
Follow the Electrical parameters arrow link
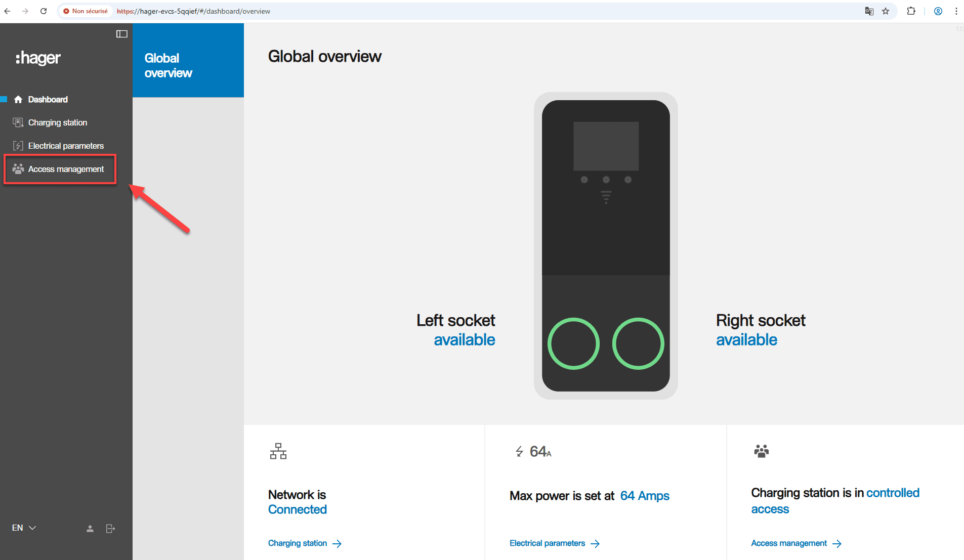click(x=554, y=543)
